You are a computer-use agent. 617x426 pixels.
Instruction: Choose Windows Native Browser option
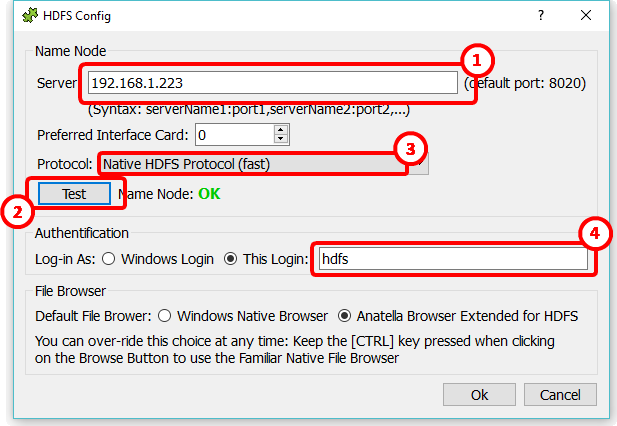(164, 316)
